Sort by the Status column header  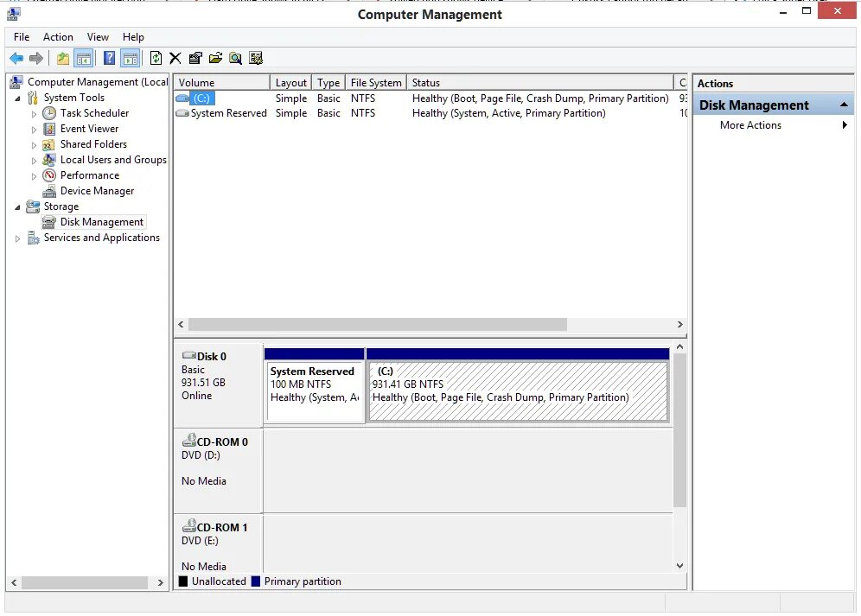[x=539, y=82]
